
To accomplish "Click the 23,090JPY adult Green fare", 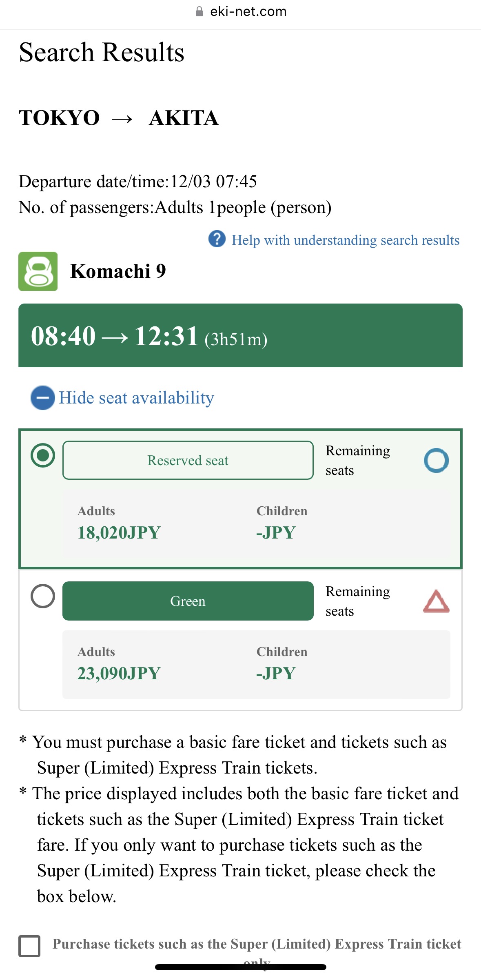I will (x=119, y=673).
